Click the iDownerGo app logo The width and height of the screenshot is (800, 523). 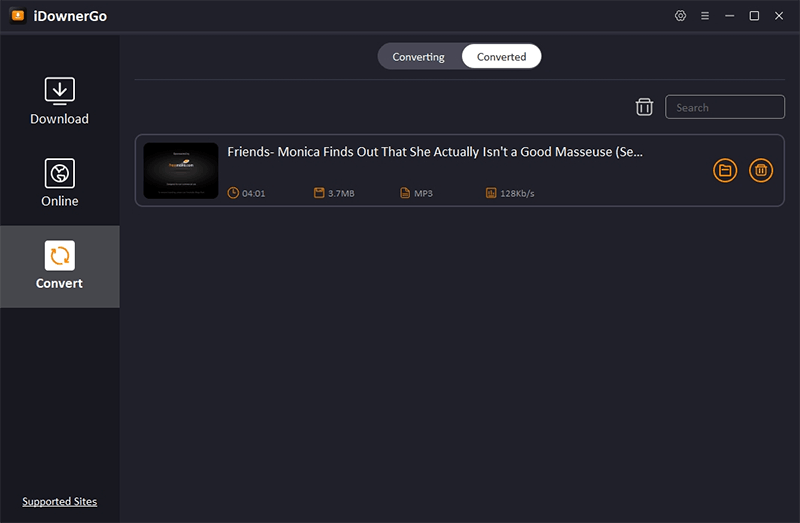[17, 16]
